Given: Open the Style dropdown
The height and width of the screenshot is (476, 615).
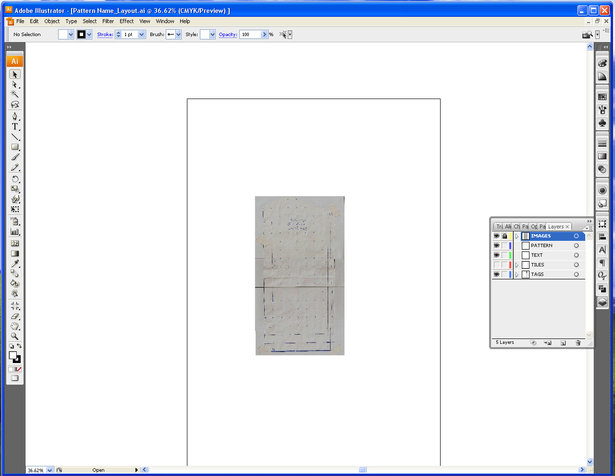Looking at the screenshot, I should pos(213,35).
